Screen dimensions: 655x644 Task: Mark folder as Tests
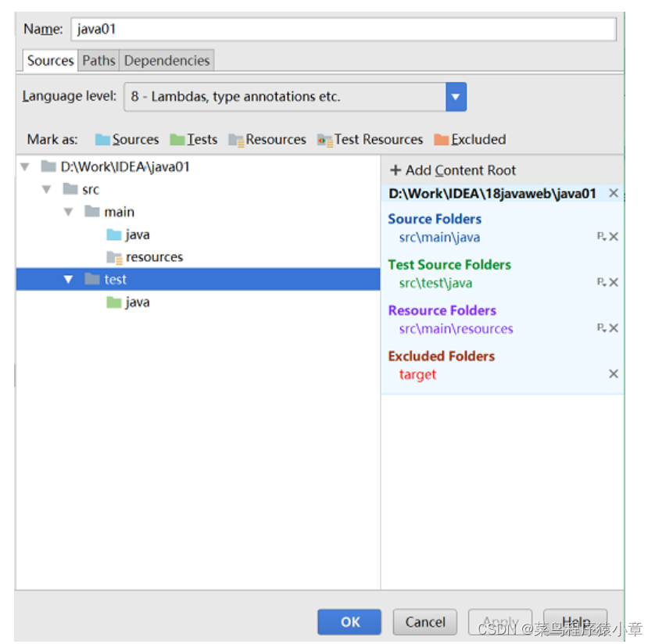[193, 139]
